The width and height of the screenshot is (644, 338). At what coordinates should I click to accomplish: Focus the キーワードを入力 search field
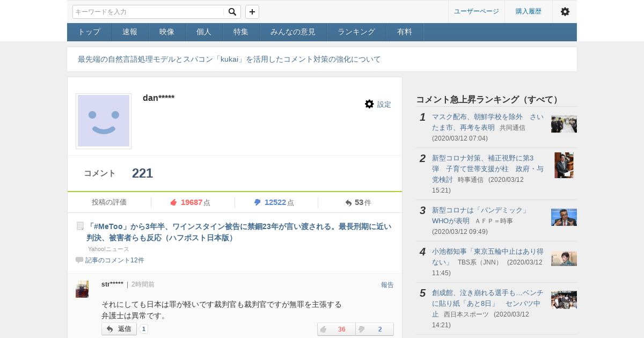(x=149, y=12)
